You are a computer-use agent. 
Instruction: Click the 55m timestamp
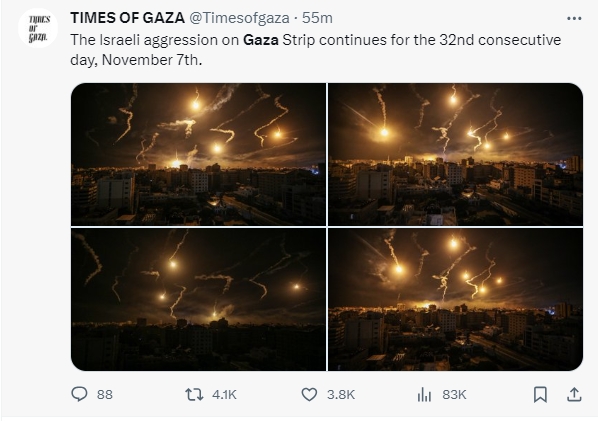click(x=317, y=18)
